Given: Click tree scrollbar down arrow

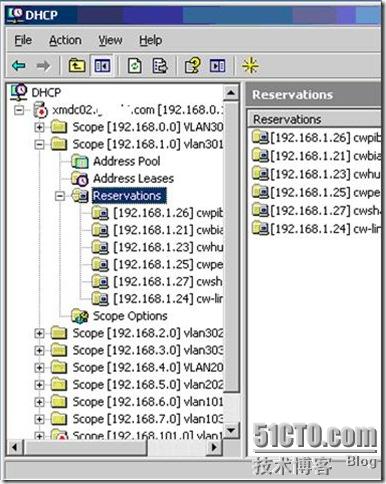Looking at the screenshot, I should [x=231, y=430].
